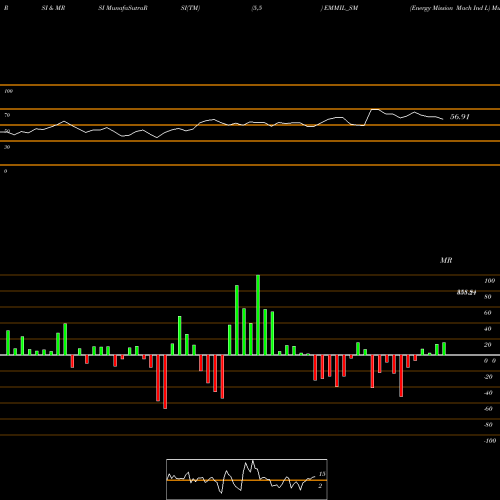Click the MR axis label 60
Viewport: 500px width, 500px height.
tap(487, 313)
